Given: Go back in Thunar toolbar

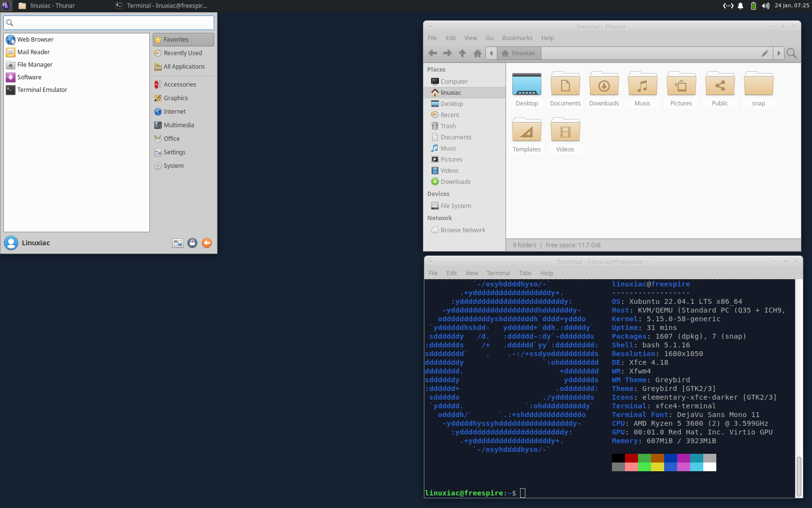Looking at the screenshot, I should pos(433,53).
